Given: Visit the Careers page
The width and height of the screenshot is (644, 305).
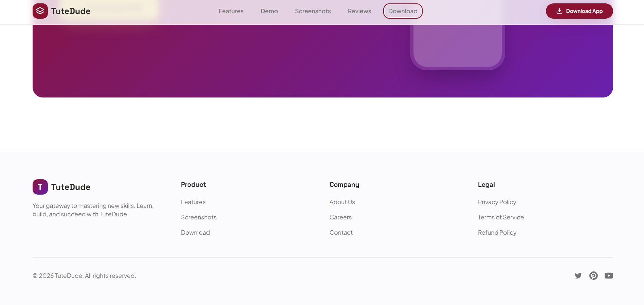Looking at the screenshot, I should [341, 217].
